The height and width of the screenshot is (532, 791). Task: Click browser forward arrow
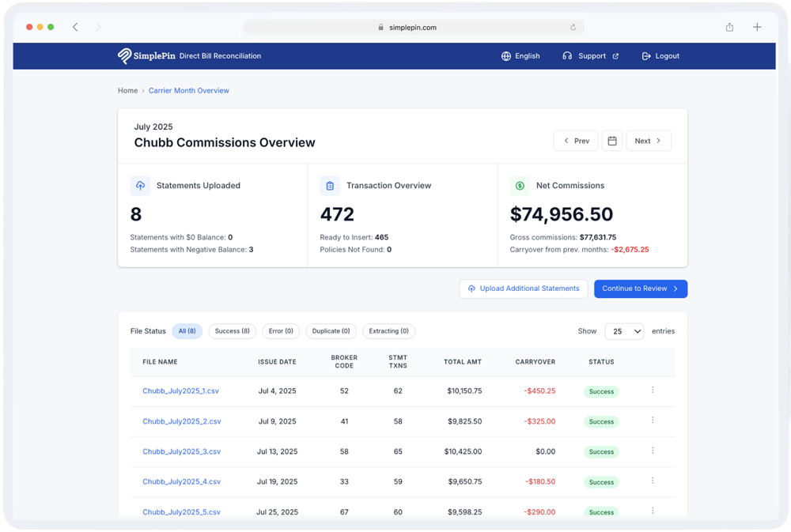(98, 27)
